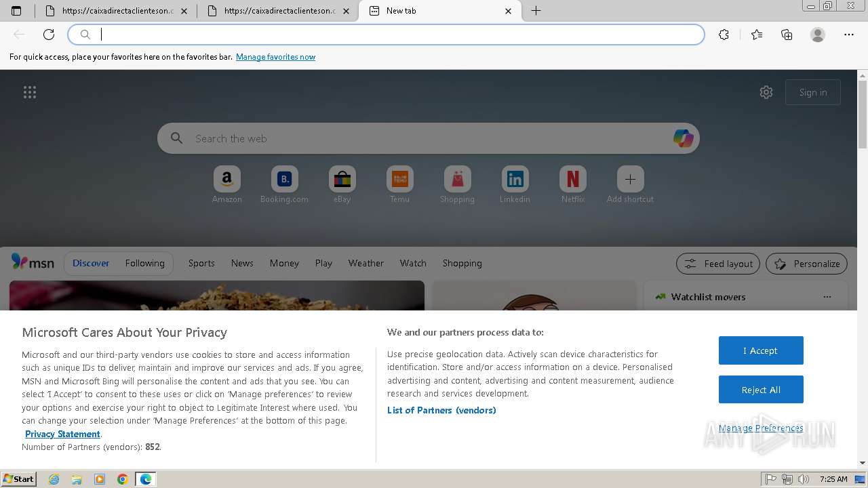Open the Extensions puzzle icon
Viewport: 868px width, 488px height.
(724, 35)
